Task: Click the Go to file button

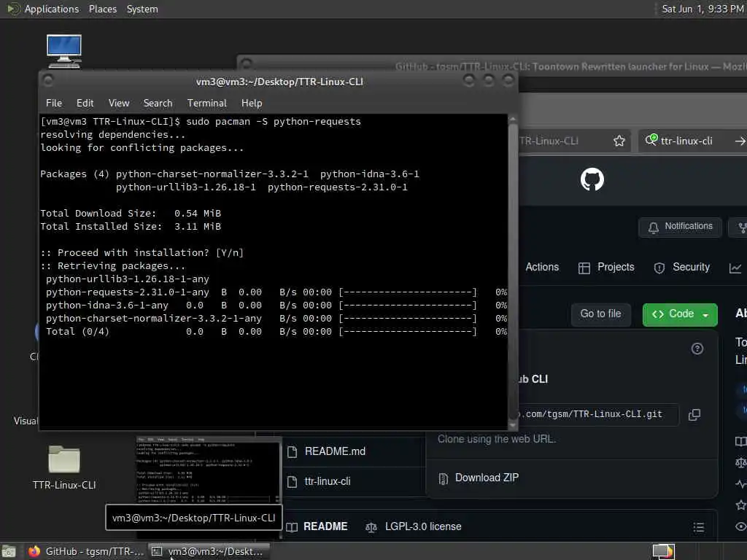Action: coord(601,314)
